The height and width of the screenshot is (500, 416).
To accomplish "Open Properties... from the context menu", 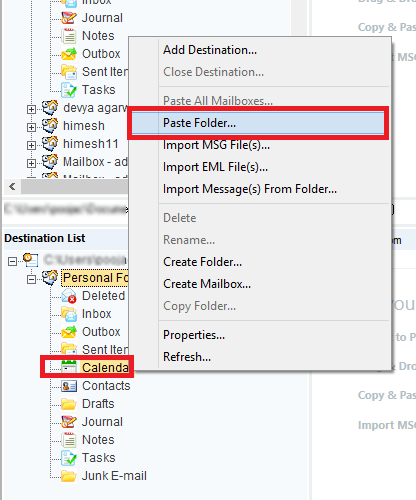I will coord(194,335).
